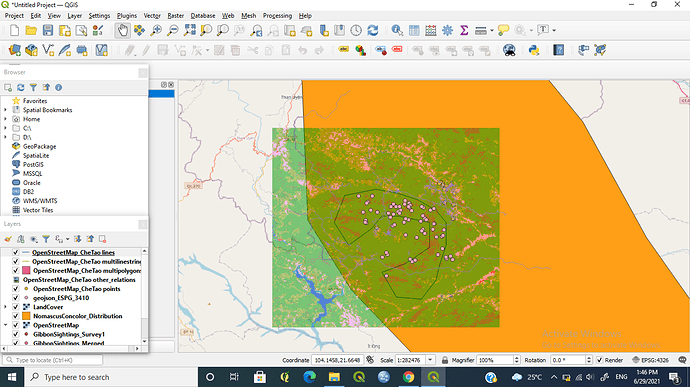Toggle the Render checkbox in status bar

point(599,360)
